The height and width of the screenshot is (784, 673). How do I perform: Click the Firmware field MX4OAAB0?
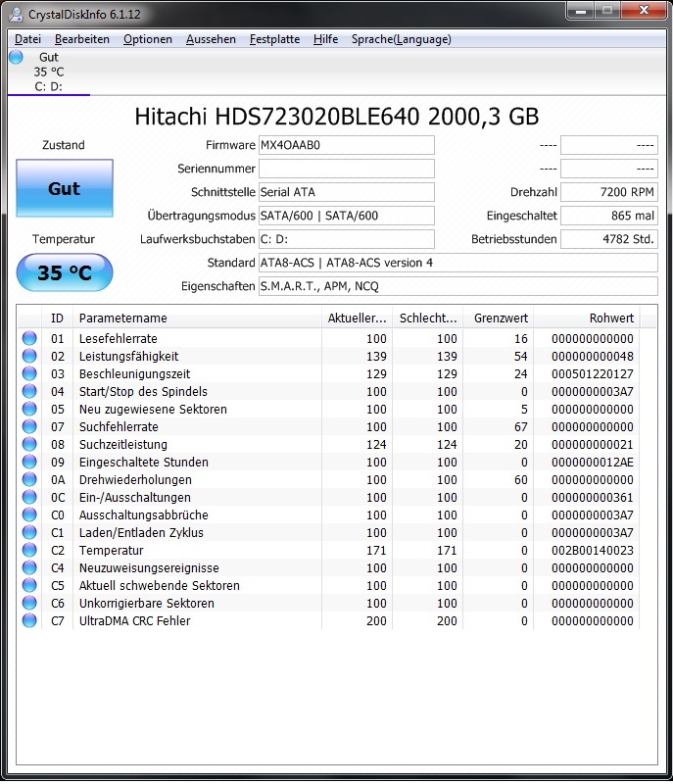point(346,145)
